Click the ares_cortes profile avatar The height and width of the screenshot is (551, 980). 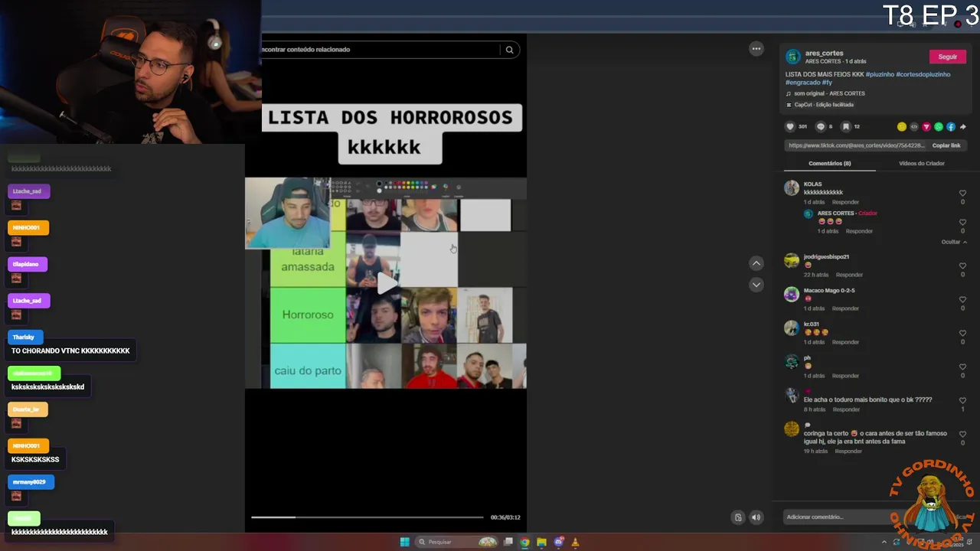793,57
